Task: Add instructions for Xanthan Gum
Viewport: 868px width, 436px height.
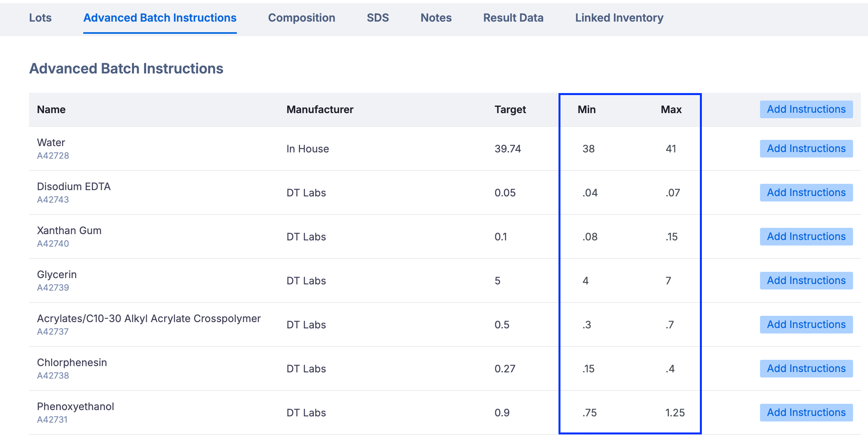Action: pos(806,236)
